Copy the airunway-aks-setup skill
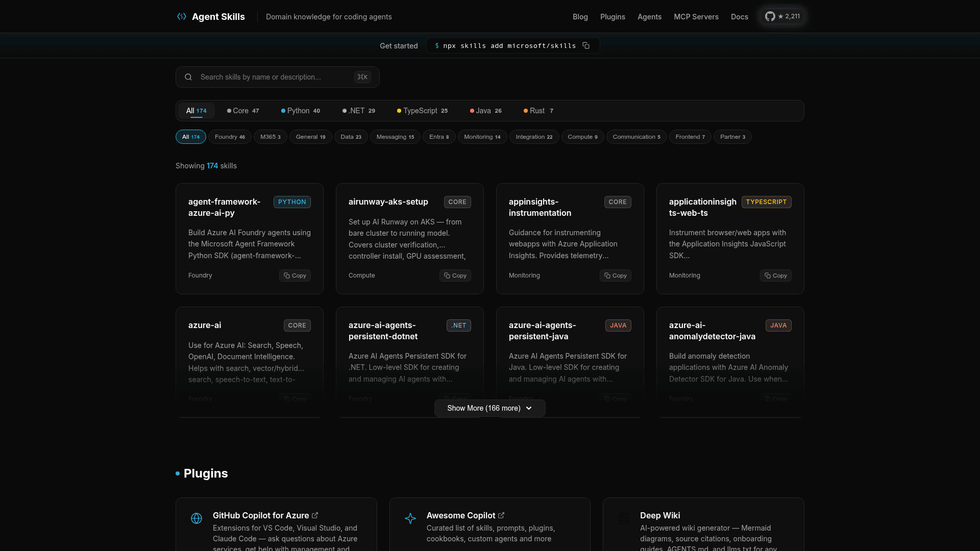This screenshot has height=551, width=980. (455, 275)
